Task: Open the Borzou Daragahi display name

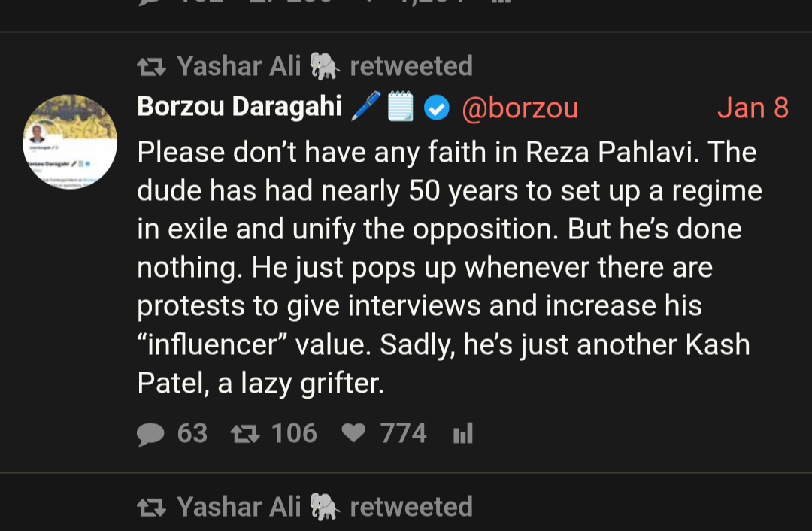Action: tap(239, 108)
